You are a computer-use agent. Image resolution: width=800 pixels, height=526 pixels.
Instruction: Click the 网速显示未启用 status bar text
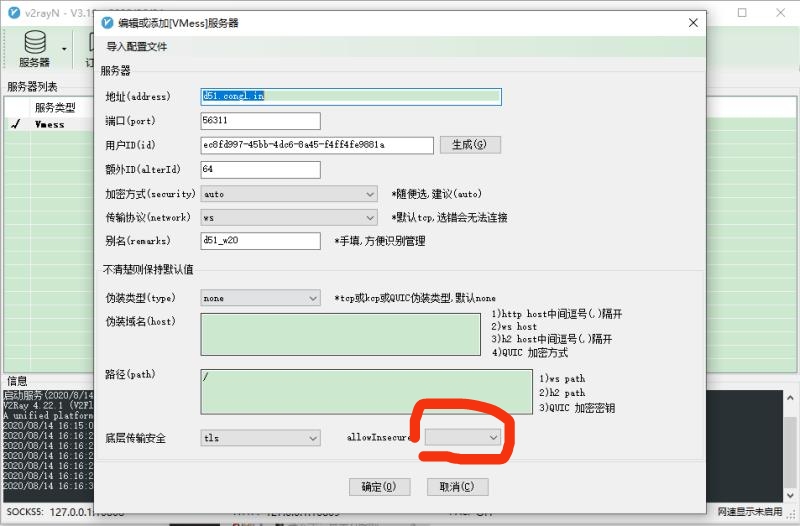click(x=749, y=511)
